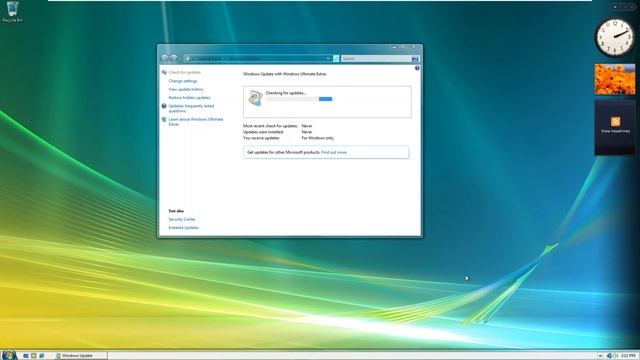
Task: Click icon beside Check for updates
Action: pos(164,72)
